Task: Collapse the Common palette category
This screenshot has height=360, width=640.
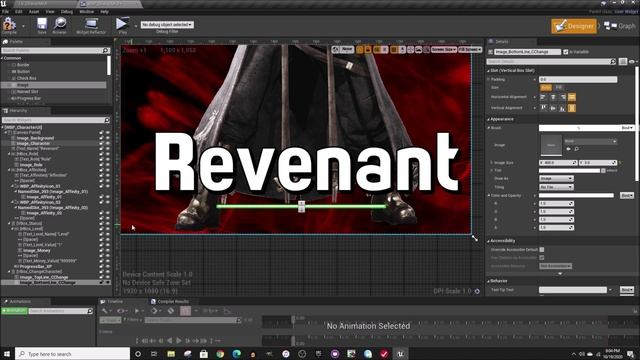Action: pos(2,58)
